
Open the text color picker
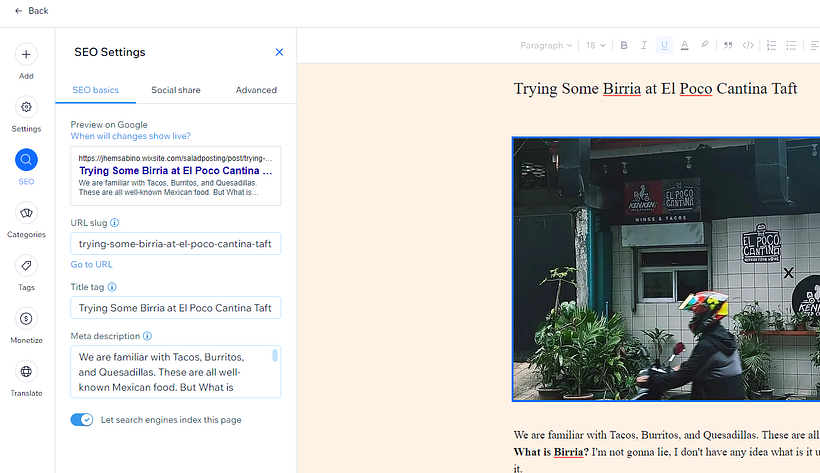[x=685, y=46]
